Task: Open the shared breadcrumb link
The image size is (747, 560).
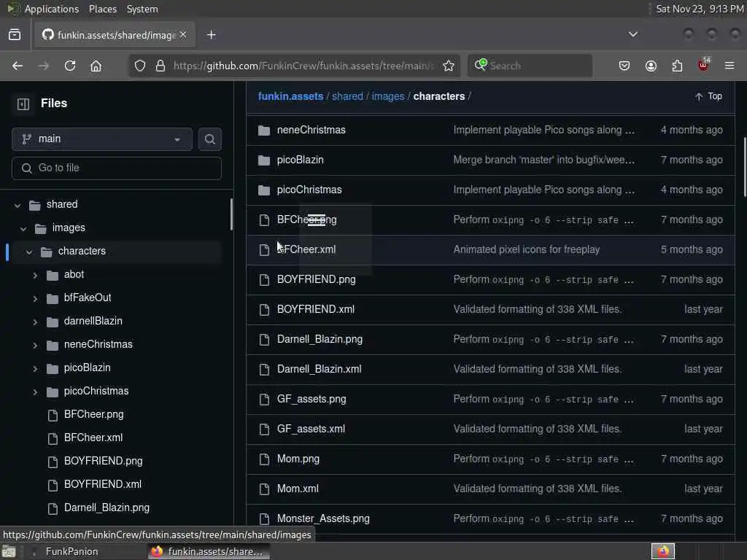Action: pos(347,96)
